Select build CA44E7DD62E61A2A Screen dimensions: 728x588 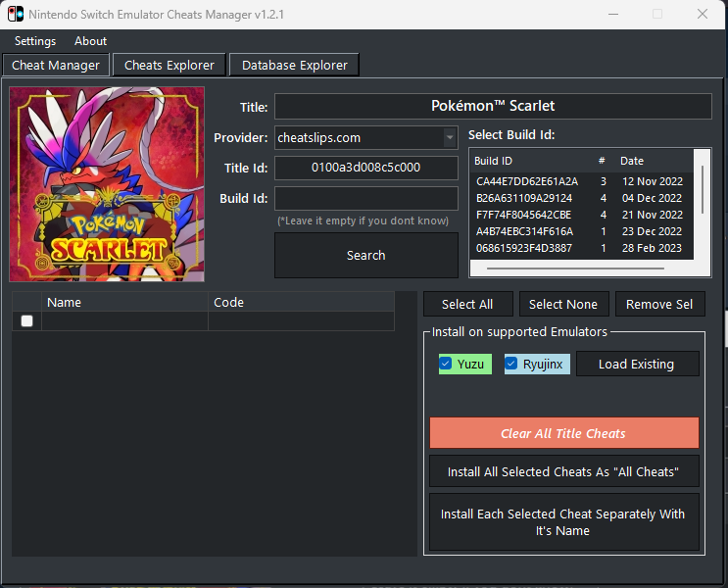[x=527, y=181]
